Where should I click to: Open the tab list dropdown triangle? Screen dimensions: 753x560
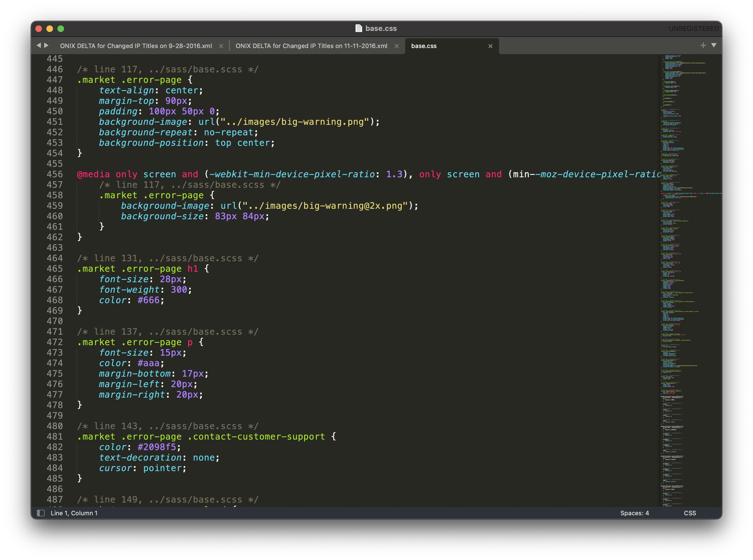click(714, 45)
